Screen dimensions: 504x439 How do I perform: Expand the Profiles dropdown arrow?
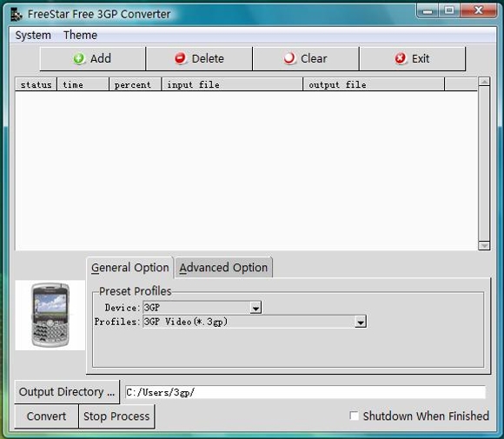tap(361, 322)
